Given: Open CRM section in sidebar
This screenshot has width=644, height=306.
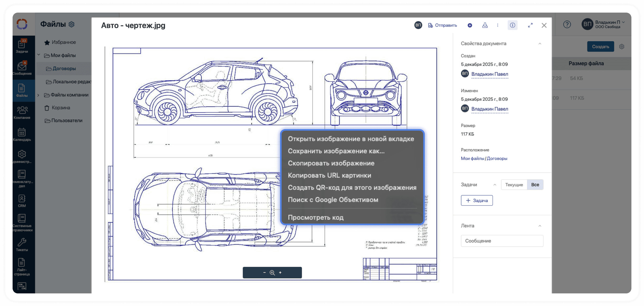Looking at the screenshot, I should click(22, 201).
